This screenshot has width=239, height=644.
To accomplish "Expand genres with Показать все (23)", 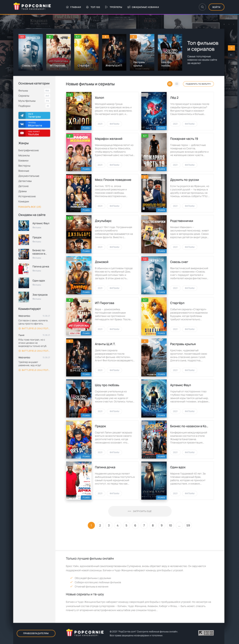I will tap(30, 207).
